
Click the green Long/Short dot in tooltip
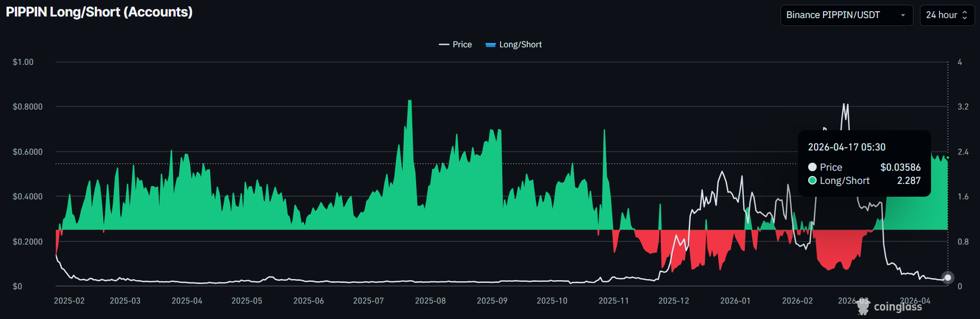(x=812, y=181)
